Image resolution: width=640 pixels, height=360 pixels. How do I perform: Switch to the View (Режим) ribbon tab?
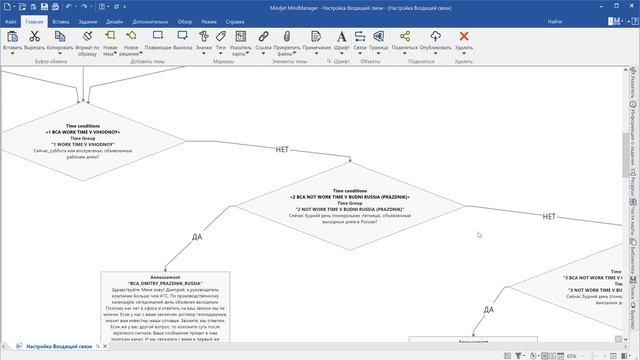pyautogui.click(x=209, y=22)
